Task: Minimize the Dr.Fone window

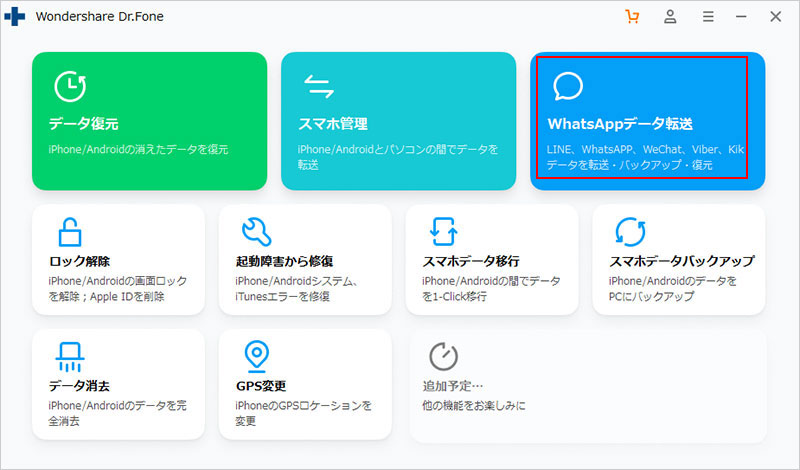Action: tap(741, 17)
